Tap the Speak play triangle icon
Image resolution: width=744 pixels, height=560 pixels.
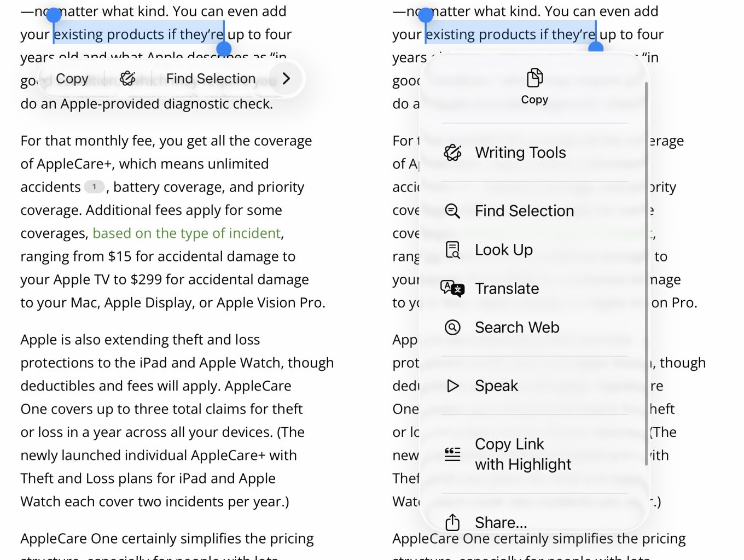point(452,386)
